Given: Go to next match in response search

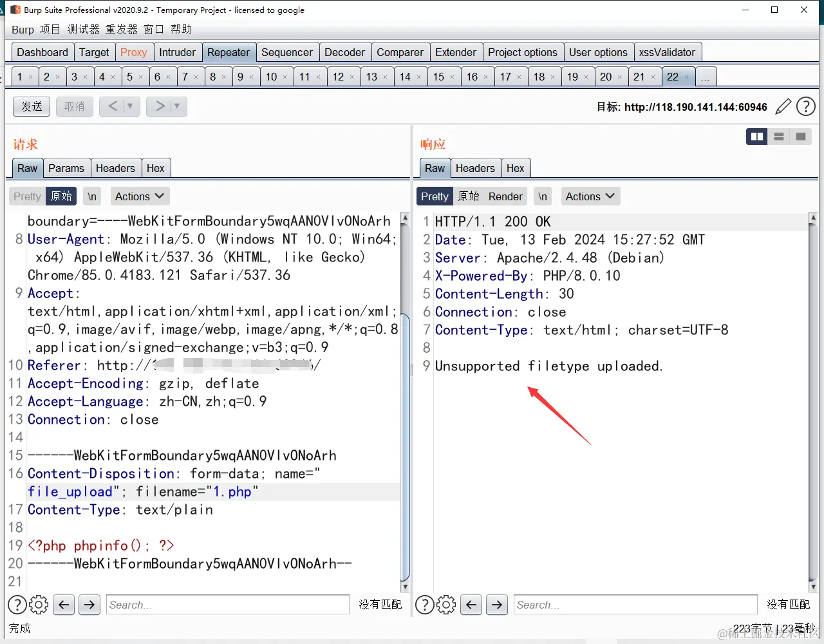Looking at the screenshot, I should click(497, 605).
